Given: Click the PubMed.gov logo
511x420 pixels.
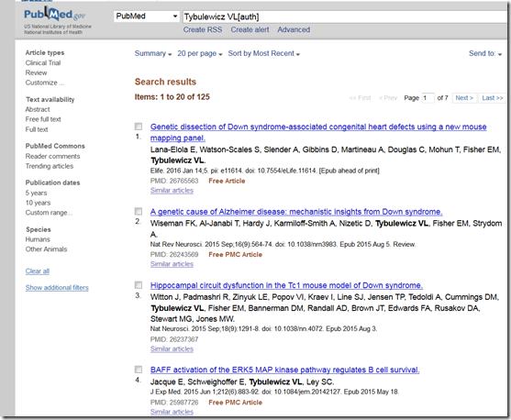Looking at the screenshot, I should (x=54, y=15).
